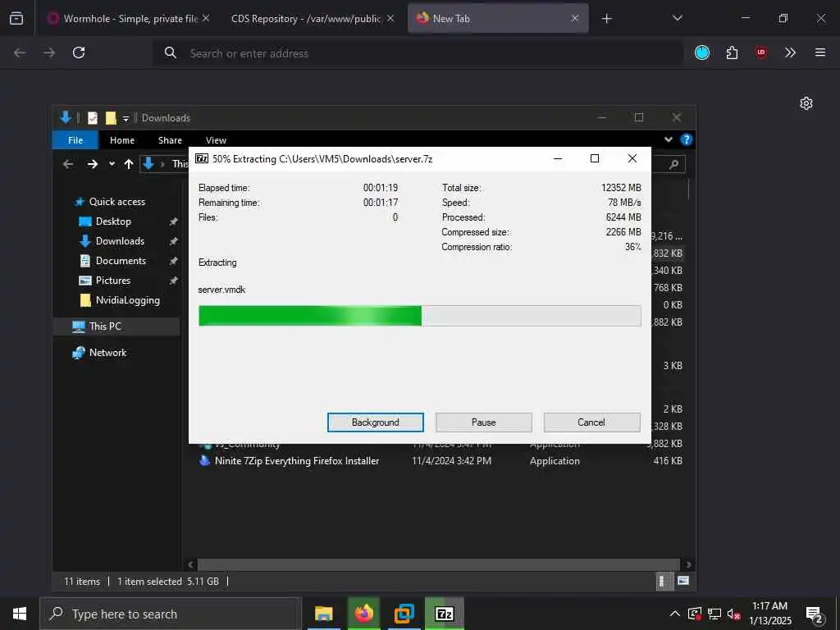Open the Windows Start menu
840x630 pixels.
tap(20, 614)
